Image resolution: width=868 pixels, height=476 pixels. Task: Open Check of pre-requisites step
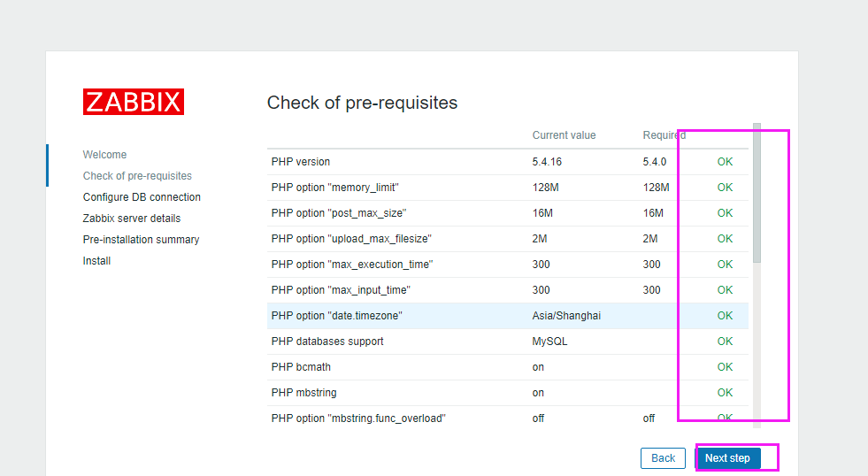tap(137, 176)
